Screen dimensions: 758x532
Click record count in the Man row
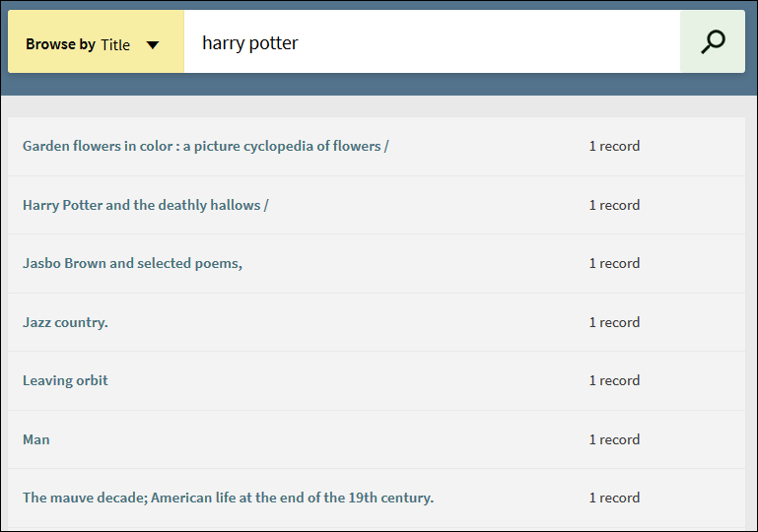tap(614, 439)
